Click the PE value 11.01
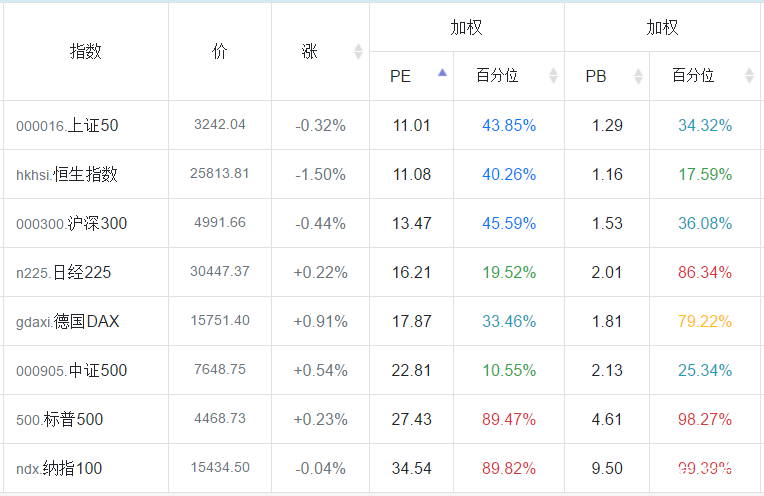Viewport: 764px width, 496px height. coord(412,126)
